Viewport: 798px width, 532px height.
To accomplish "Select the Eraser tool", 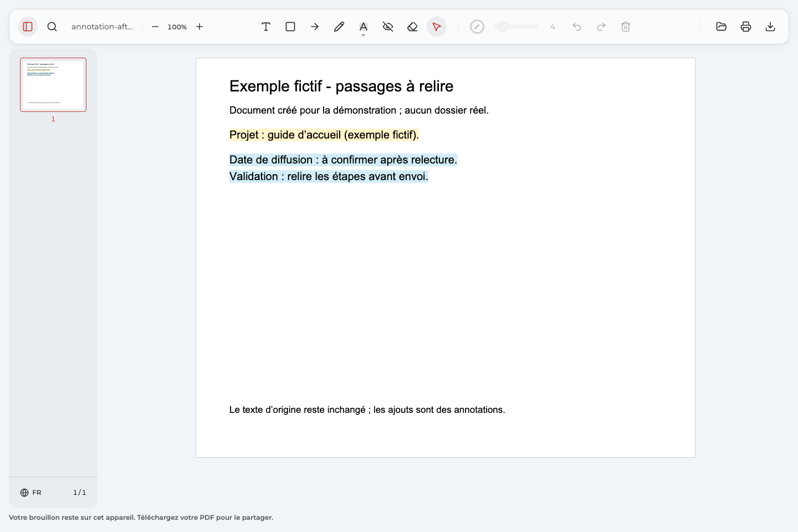I will pos(412,27).
